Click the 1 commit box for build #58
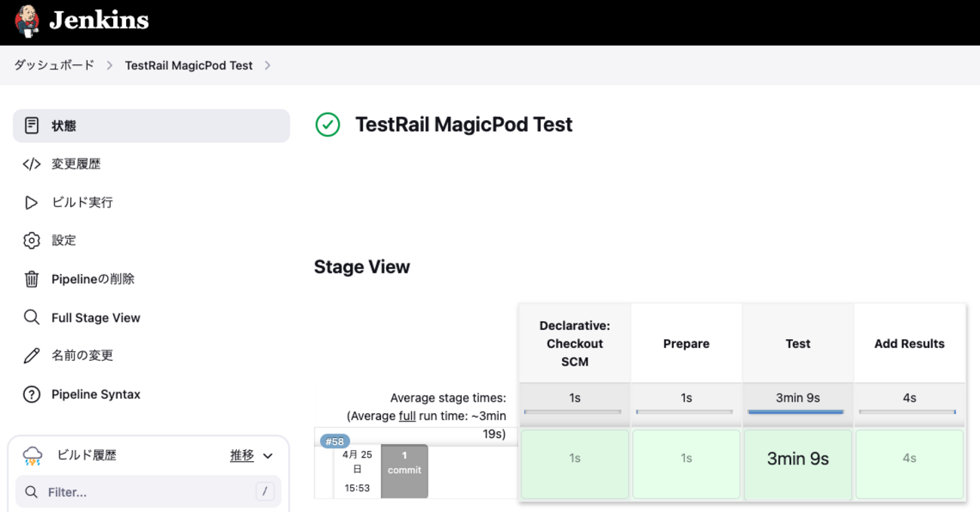 (x=404, y=471)
